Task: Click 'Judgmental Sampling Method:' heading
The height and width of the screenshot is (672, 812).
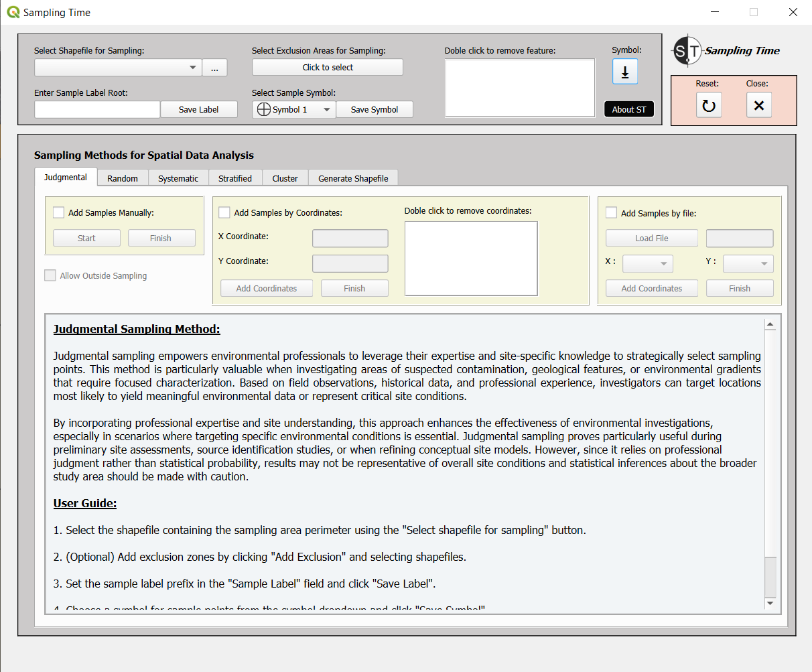Action: coord(137,329)
